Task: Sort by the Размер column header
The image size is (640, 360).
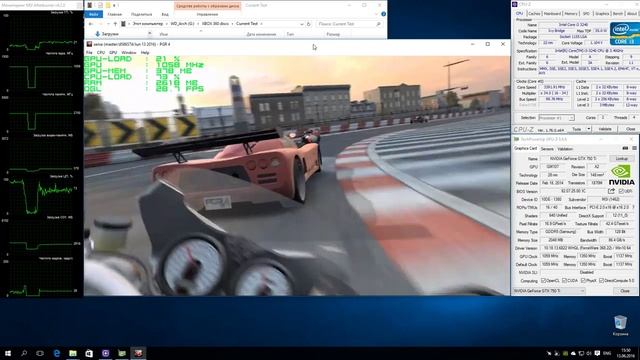Action: (x=333, y=34)
